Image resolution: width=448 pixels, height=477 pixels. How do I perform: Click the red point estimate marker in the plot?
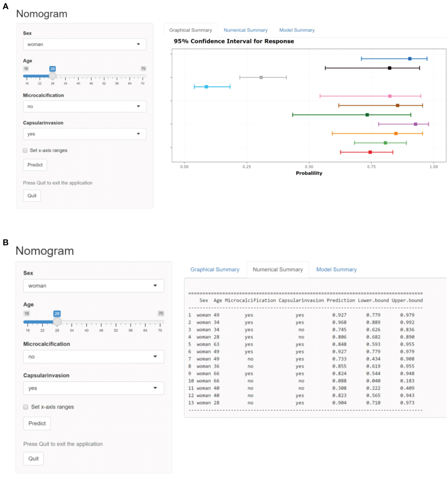click(x=370, y=152)
